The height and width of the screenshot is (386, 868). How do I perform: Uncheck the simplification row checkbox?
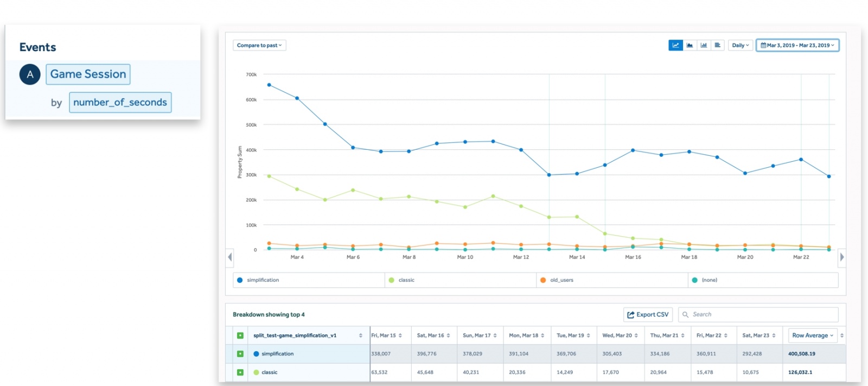pyautogui.click(x=240, y=354)
